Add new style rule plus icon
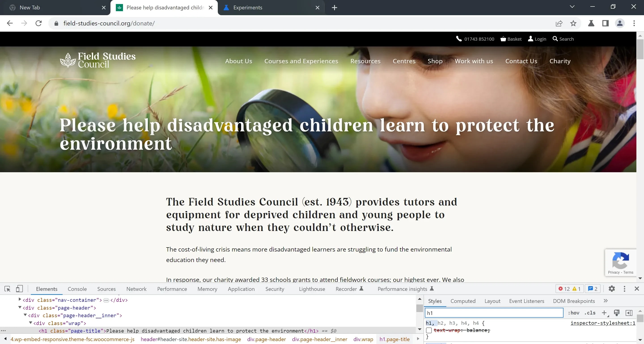The width and height of the screenshot is (644, 344). point(604,313)
